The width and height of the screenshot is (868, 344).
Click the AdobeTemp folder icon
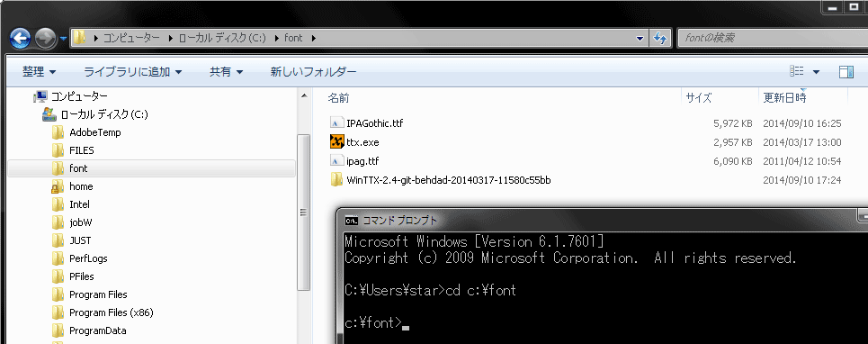click(58, 133)
